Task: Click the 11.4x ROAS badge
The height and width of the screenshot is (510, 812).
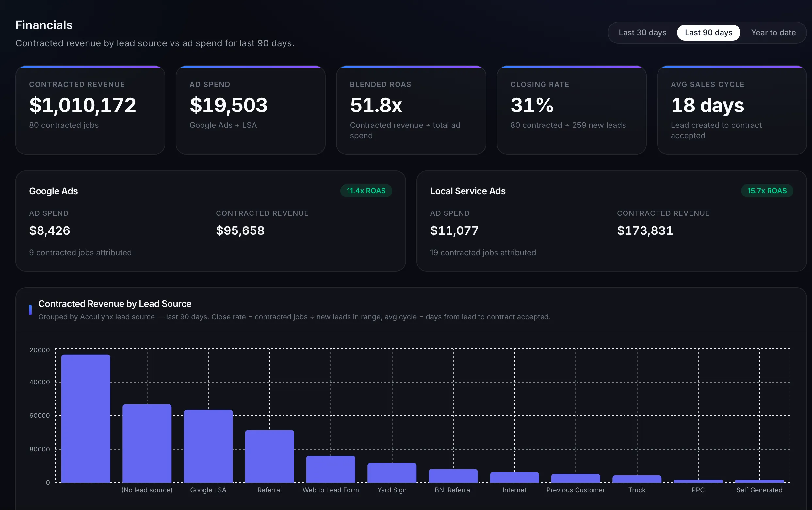Action: tap(366, 191)
